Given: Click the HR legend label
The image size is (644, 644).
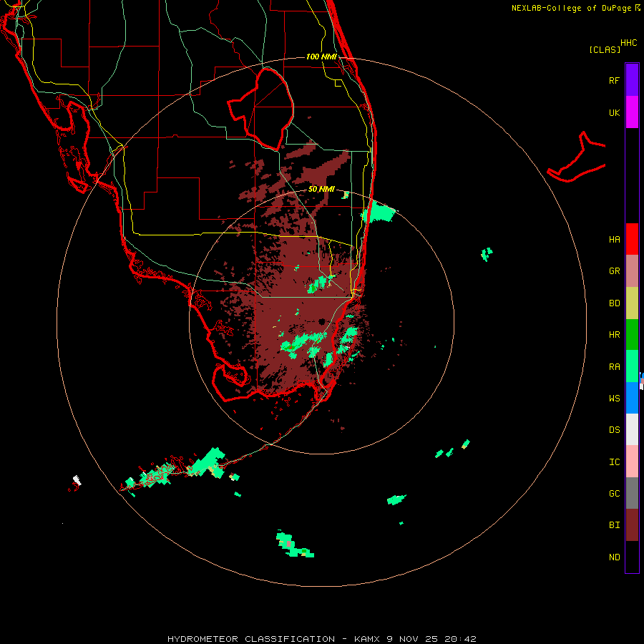Looking at the screenshot, I should [x=614, y=335].
